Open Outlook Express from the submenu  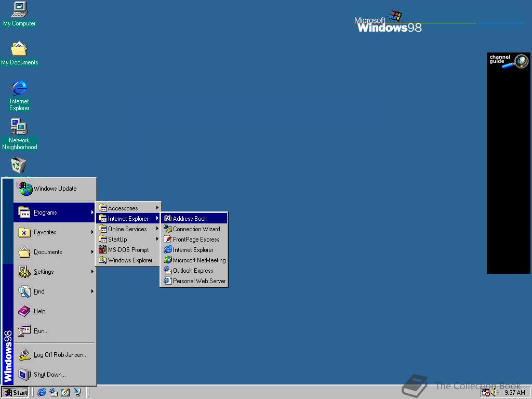tap(194, 270)
